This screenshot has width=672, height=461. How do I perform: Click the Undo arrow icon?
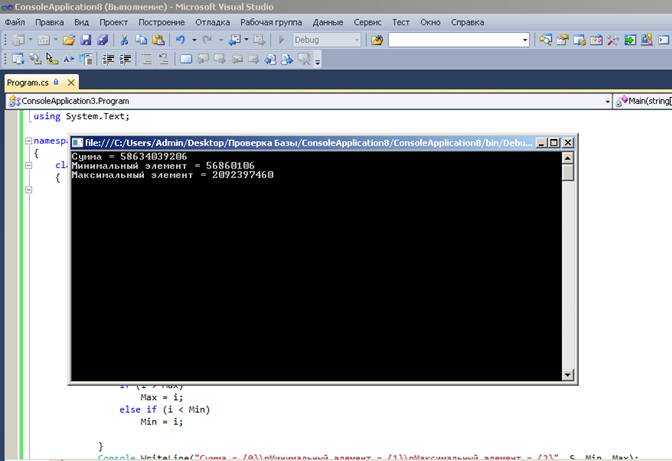[x=180, y=40]
